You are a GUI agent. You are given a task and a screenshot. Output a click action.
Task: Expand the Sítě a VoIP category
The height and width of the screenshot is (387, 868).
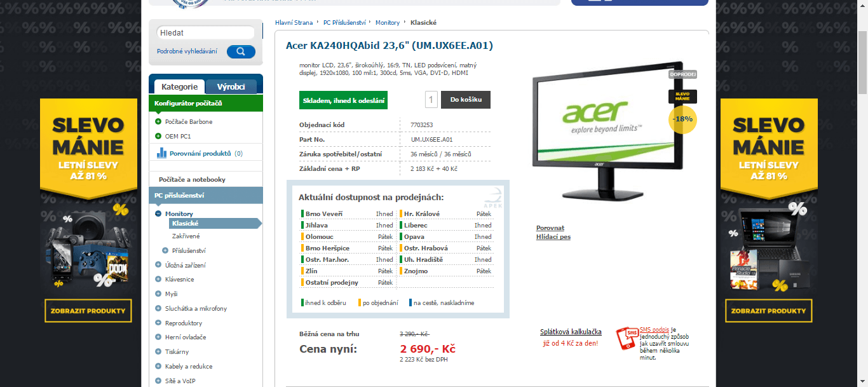click(158, 381)
